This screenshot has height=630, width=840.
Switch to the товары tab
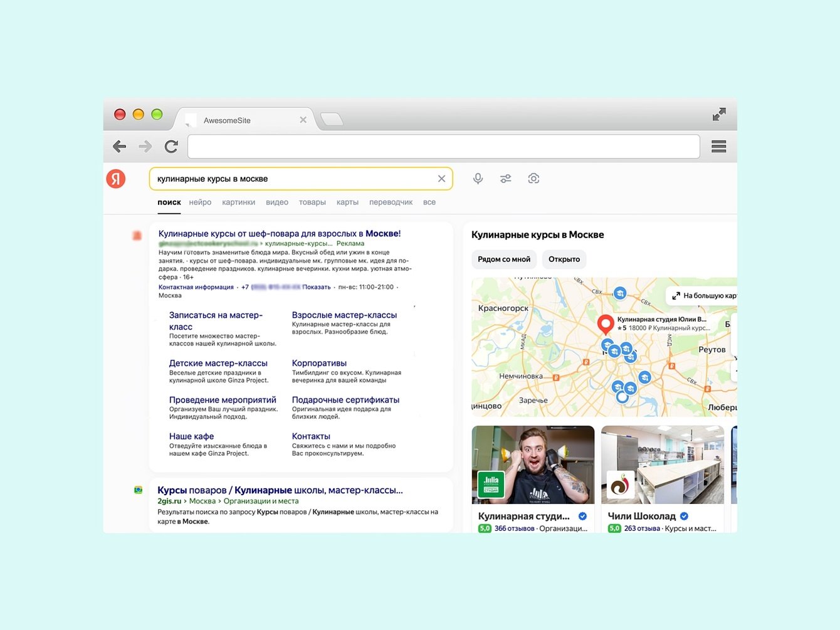tap(312, 202)
